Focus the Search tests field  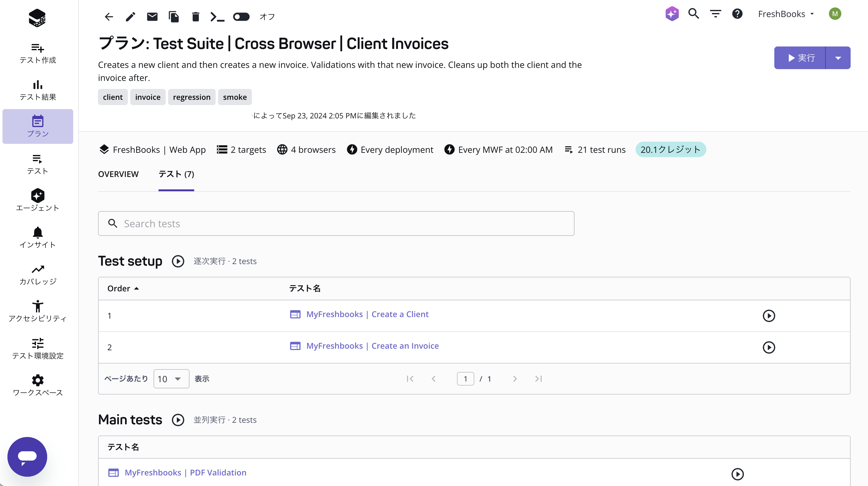point(336,223)
